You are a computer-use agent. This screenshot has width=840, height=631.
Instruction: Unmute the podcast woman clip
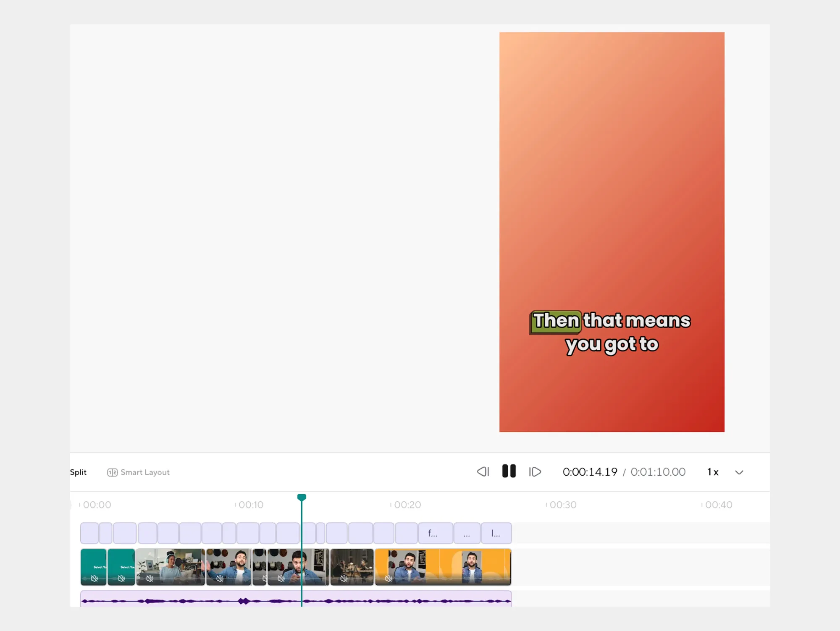[150, 579]
